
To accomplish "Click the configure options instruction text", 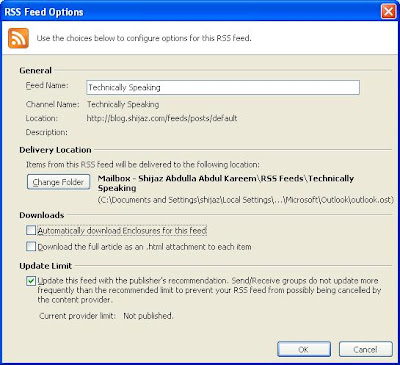I will coord(144,38).
